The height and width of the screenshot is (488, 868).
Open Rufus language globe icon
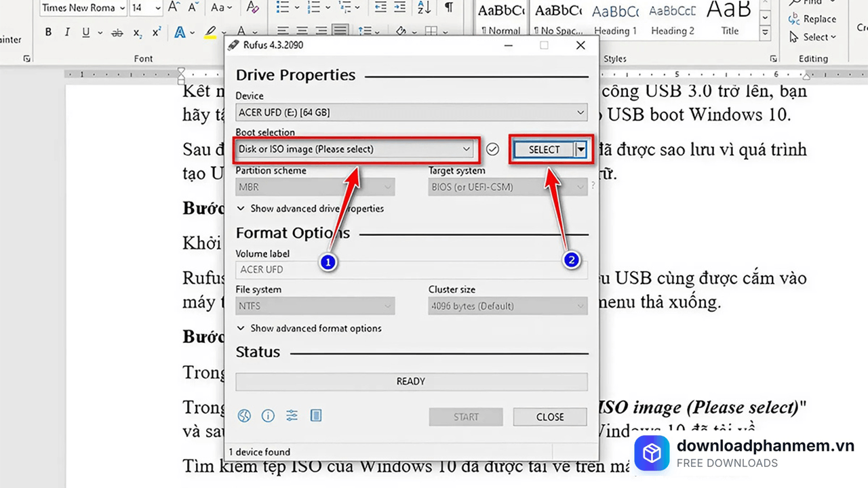(244, 416)
